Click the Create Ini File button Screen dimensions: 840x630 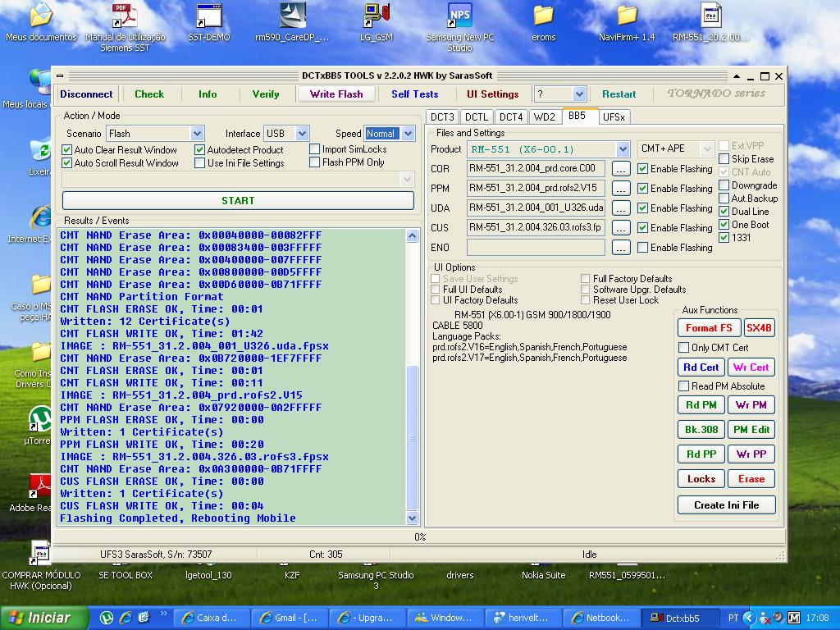tap(727, 505)
